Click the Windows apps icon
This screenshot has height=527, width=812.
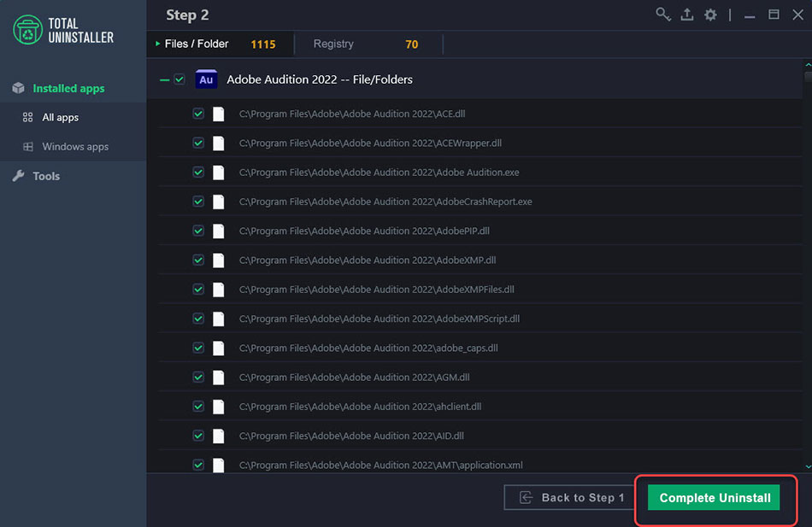coord(28,147)
